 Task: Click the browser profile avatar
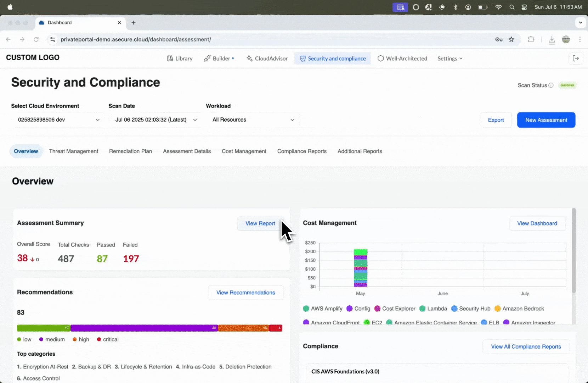point(566,39)
